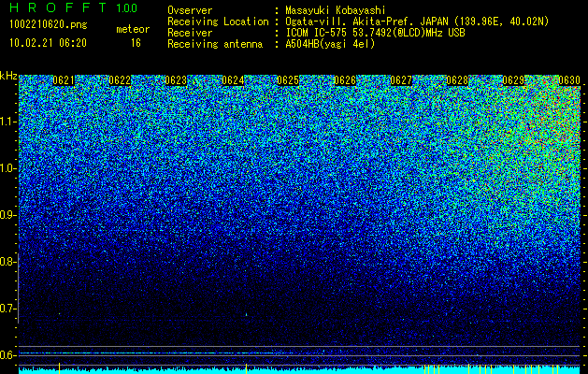Click the Ovserver label
Screen dimensions: 588x374
point(190,10)
